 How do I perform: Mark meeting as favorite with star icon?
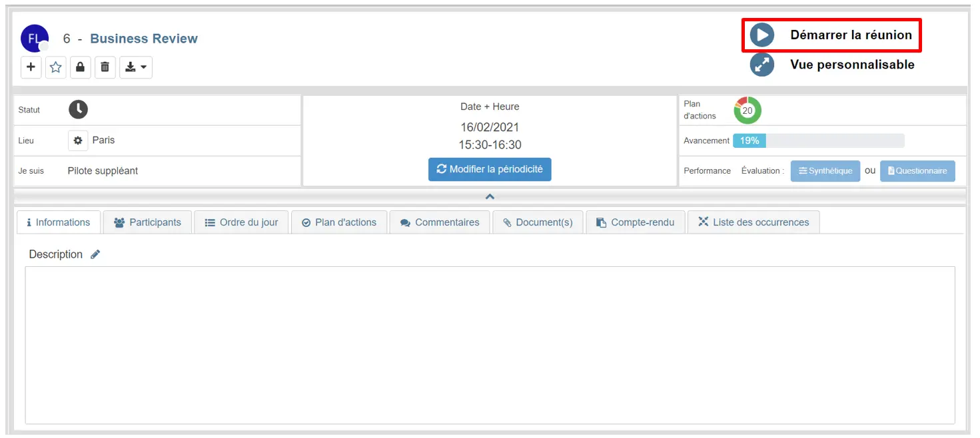(56, 67)
